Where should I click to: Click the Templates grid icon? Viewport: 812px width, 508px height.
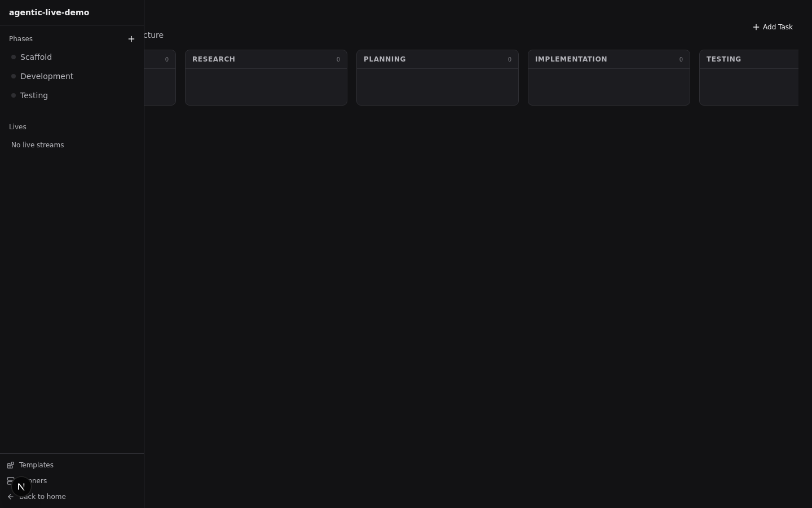(x=11, y=465)
